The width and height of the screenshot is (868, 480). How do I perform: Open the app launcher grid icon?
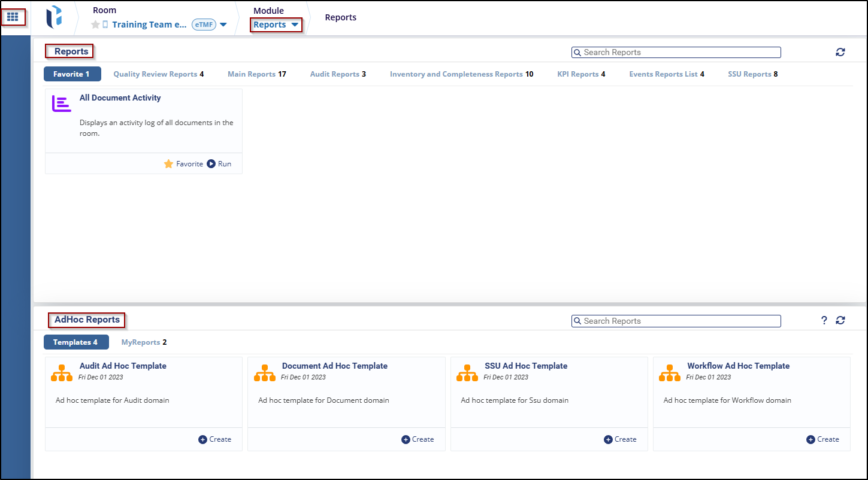pos(13,17)
